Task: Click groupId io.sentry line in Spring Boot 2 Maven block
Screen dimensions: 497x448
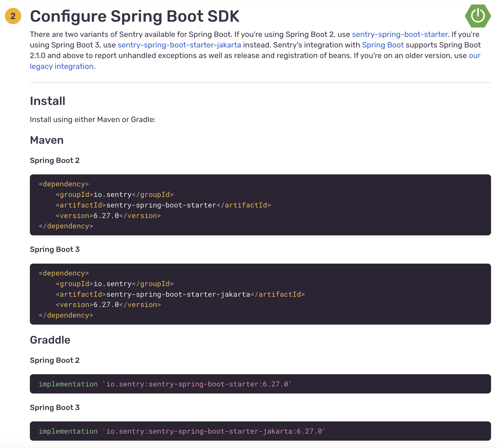Action: [114, 195]
